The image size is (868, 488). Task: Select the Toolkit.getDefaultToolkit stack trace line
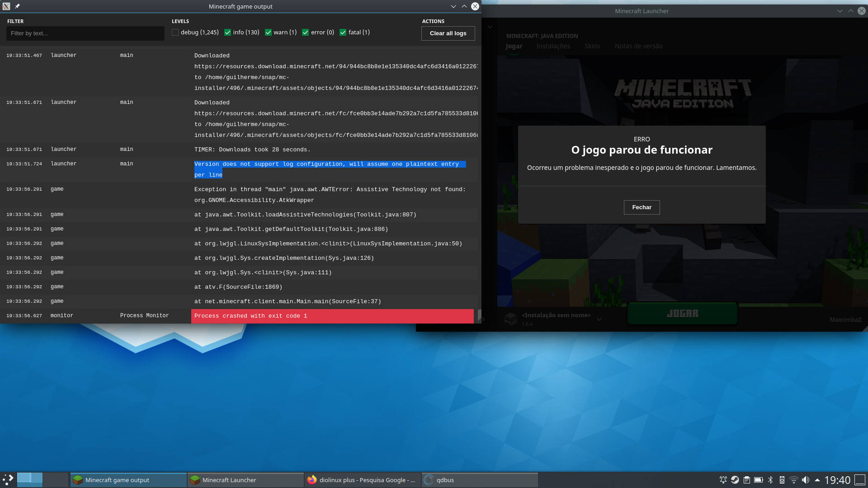[x=291, y=229]
